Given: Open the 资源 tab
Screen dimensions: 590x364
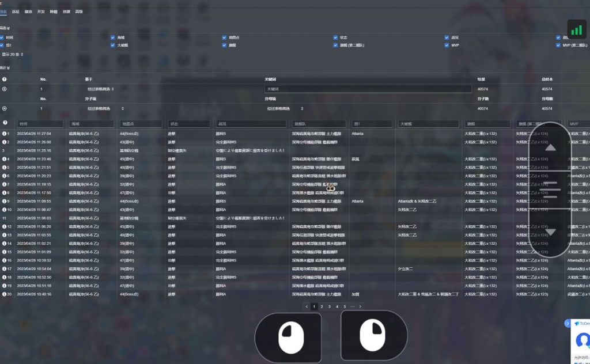Looking at the screenshot, I should coord(67,12).
